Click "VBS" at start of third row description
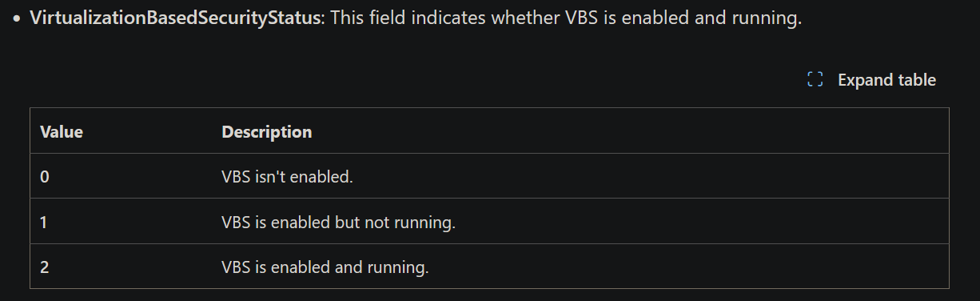Image resolution: width=980 pixels, height=301 pixels. coord(236,267)
